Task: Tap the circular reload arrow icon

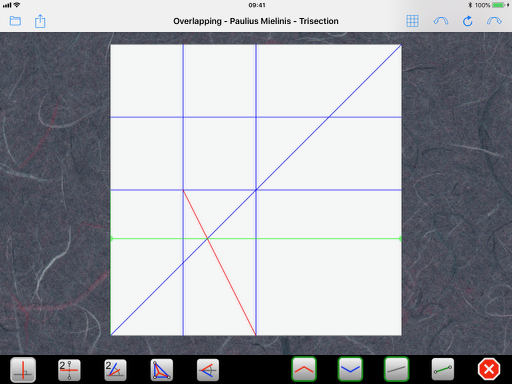Action: click(467, 21)
